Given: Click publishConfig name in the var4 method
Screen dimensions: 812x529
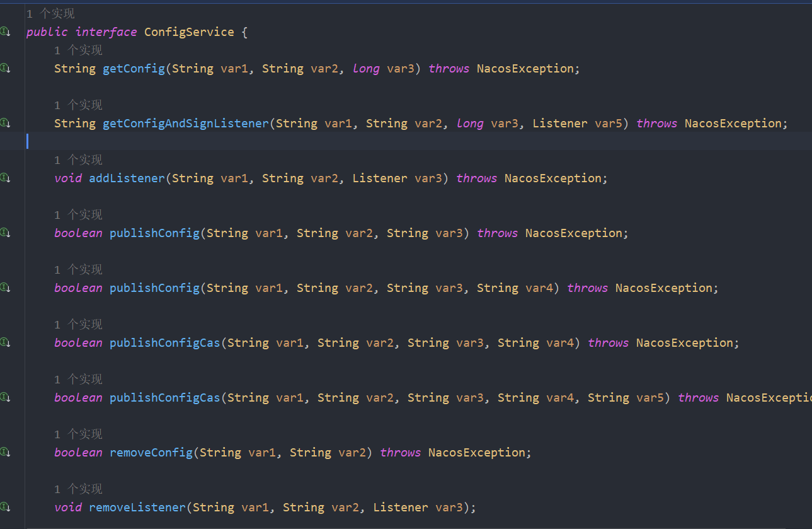Looking at the screenshot, I should [154, 288].
